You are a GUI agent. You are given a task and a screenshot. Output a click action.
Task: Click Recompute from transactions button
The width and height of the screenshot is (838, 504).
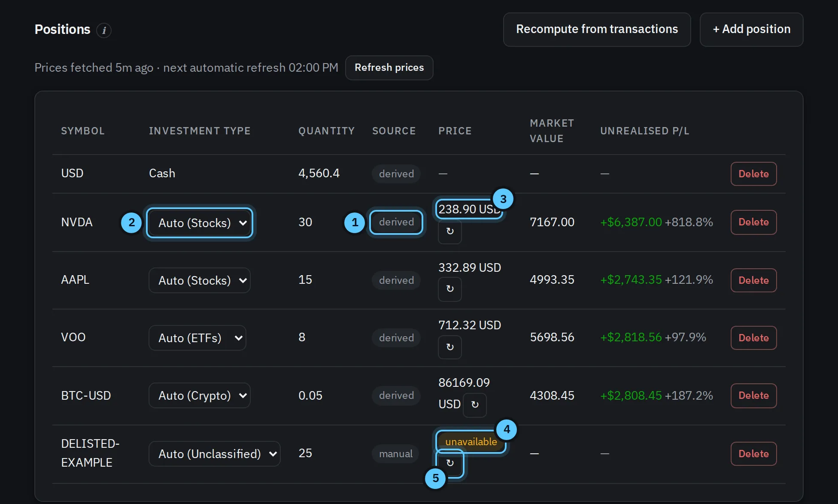[597, 29]
